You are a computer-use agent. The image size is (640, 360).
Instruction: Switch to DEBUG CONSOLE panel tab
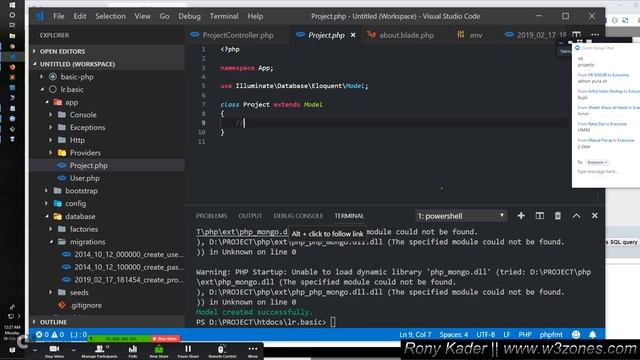298,216
